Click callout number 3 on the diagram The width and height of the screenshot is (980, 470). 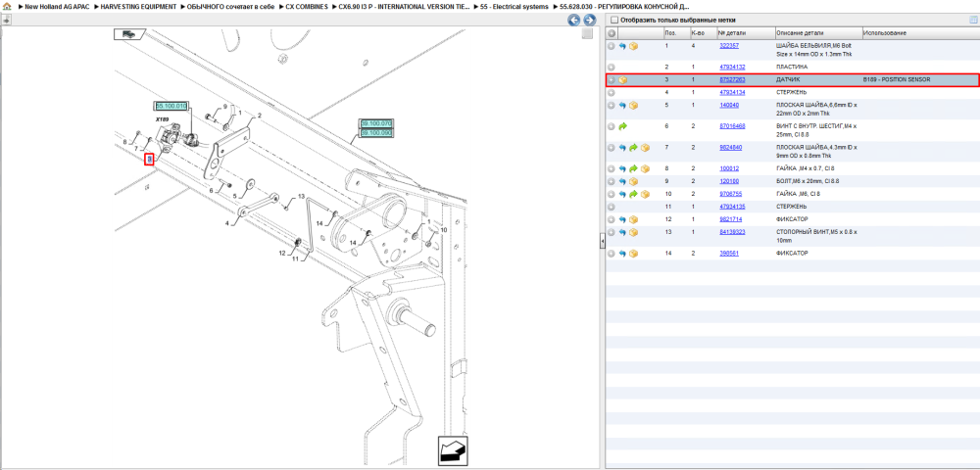tap(149, 160)
